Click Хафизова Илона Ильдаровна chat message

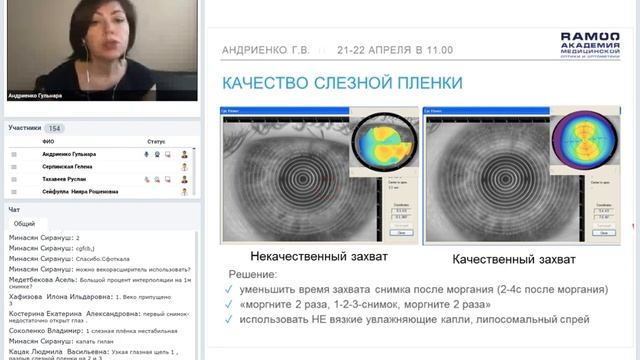(x=90, y=300)
